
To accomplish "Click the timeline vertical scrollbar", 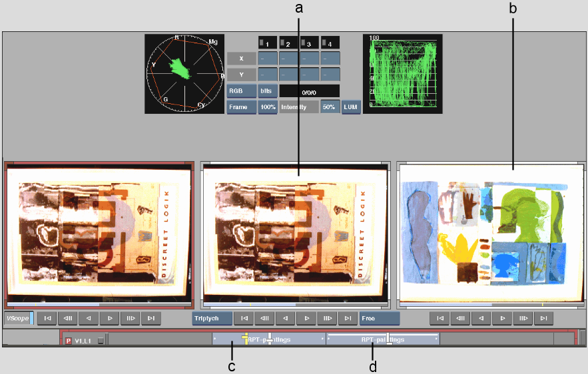I will click(583, 337).
